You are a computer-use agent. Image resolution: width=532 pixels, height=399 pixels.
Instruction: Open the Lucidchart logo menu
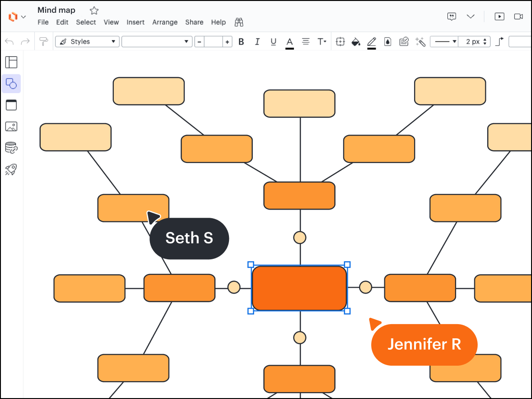click(12, 16)
